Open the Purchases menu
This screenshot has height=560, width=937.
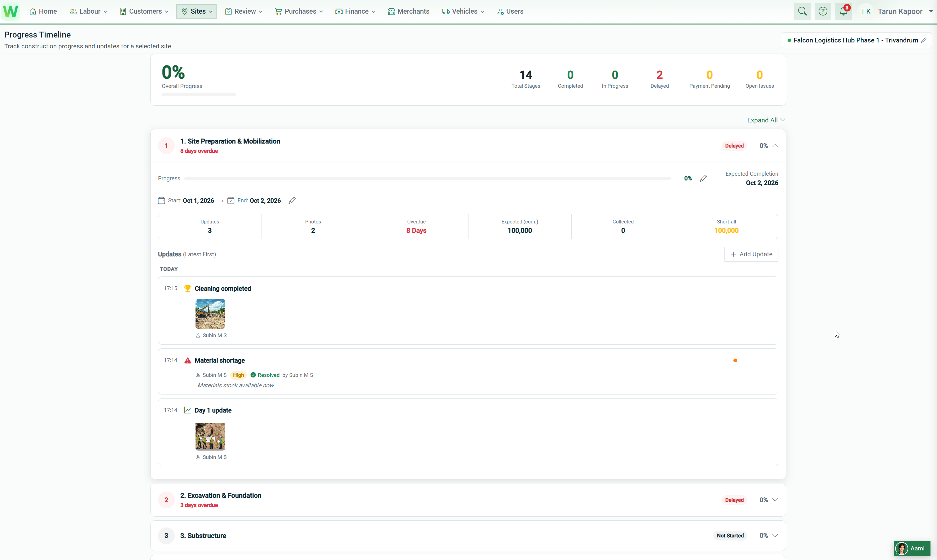click(299, 11)
